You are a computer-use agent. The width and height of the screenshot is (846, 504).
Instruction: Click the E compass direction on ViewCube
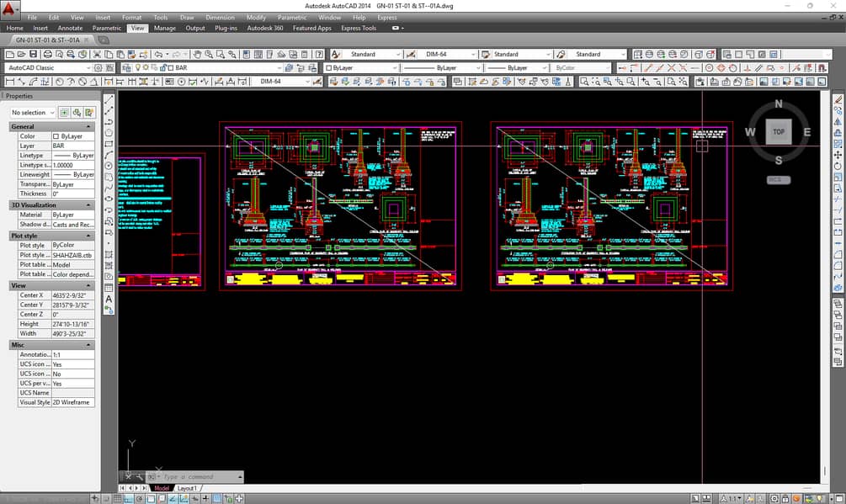(807, 132)
